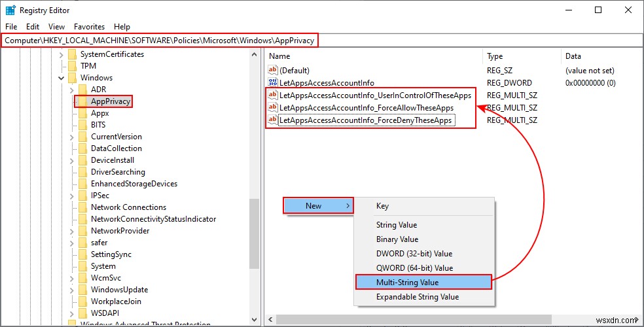The height and width of the screenshot is (327, 644).
Task: Click the REG_DWORD type cell
Action: 509,83
